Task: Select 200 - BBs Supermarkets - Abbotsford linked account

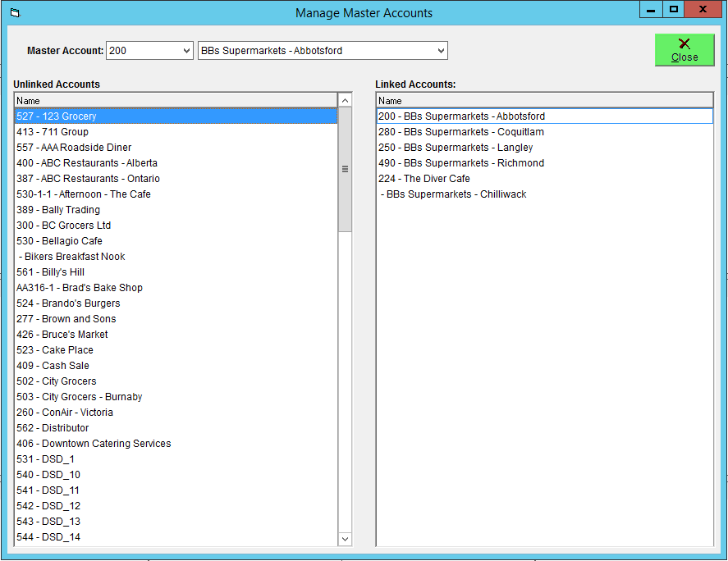Action: pyautogui.click(x=545, y=116)
